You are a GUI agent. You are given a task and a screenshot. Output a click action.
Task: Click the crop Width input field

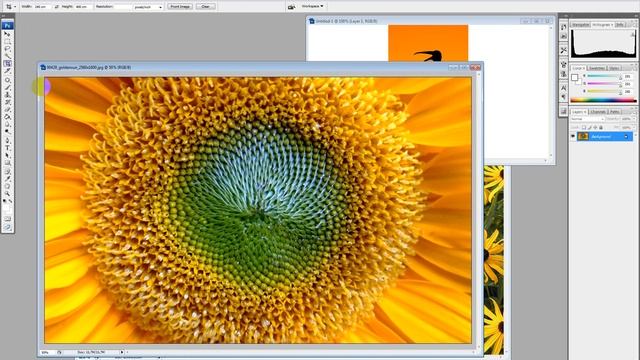tap(43, 7)
